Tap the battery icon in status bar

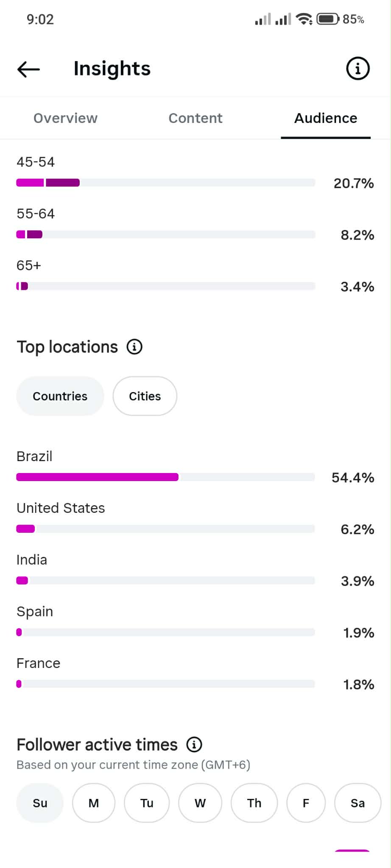point(328,19)
